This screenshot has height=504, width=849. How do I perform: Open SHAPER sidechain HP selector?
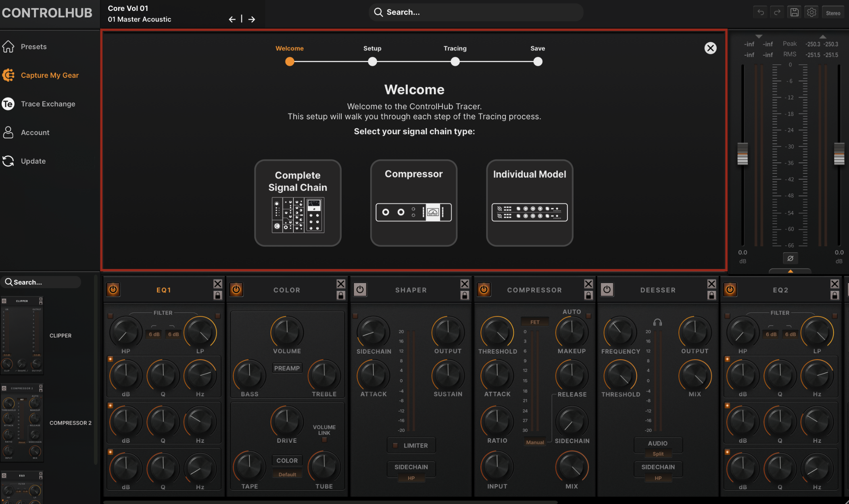[411, 478]
